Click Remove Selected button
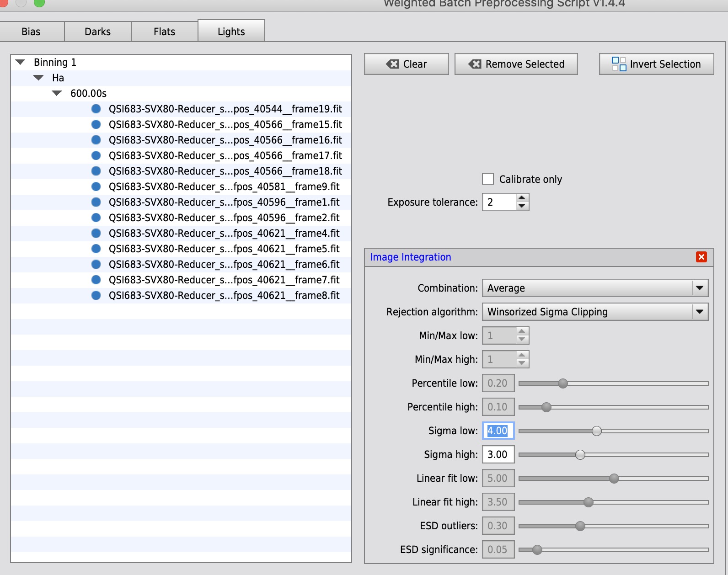The image size is (728, 575). pyautogui.click(x=516, y=64)
